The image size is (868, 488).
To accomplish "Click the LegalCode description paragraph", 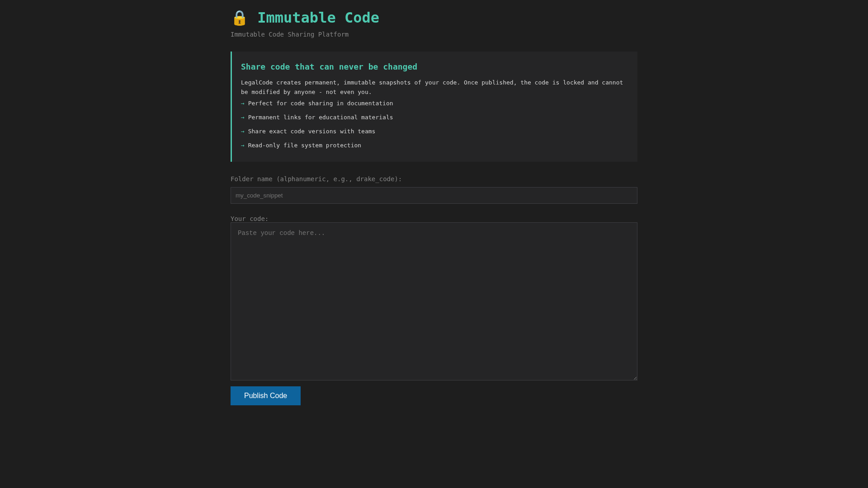I will tap(432, 87).
